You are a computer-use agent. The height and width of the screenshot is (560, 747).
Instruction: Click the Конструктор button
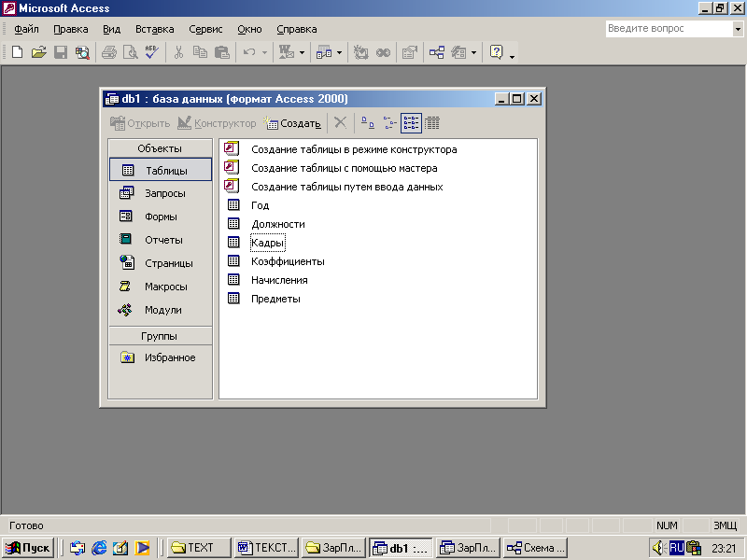[217, 123]
